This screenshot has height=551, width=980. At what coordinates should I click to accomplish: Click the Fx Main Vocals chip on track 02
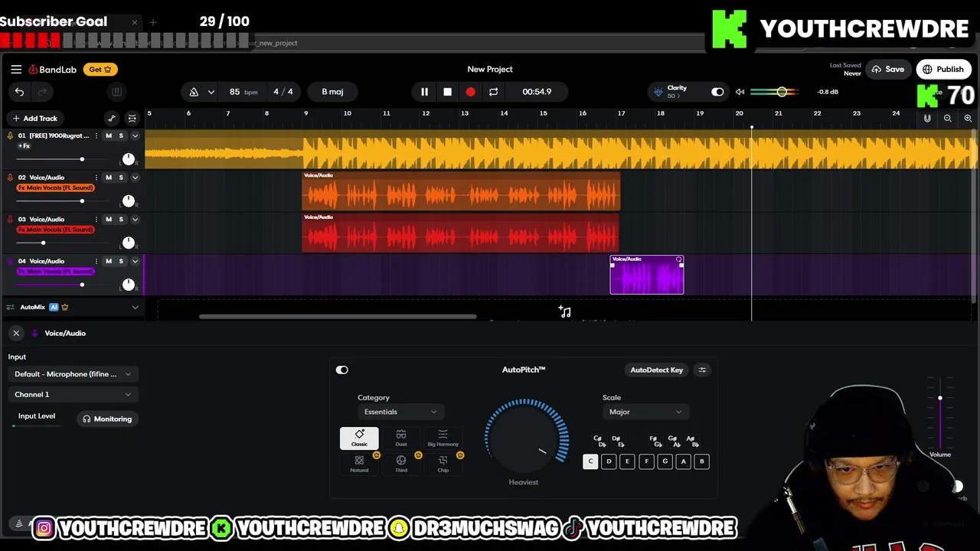pyautogui.click(x=55, y=187)
